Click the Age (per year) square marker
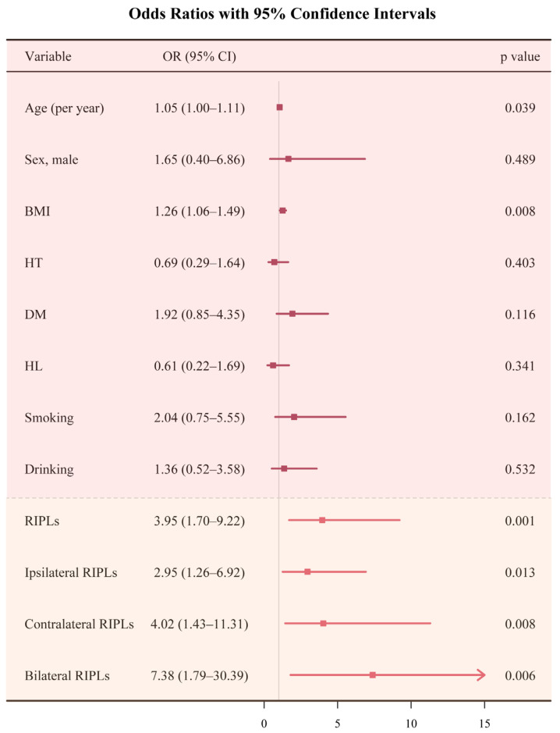 (x=279, y=108)
